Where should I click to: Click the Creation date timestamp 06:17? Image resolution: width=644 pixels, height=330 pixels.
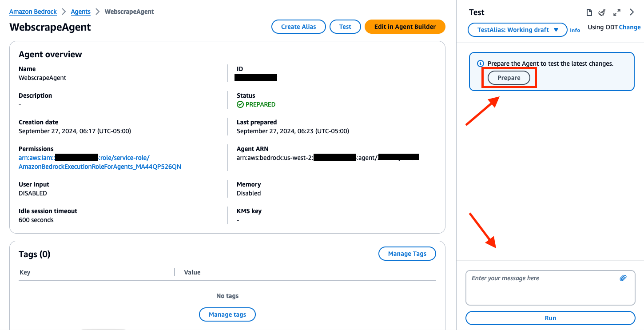[x=75, y=131]
